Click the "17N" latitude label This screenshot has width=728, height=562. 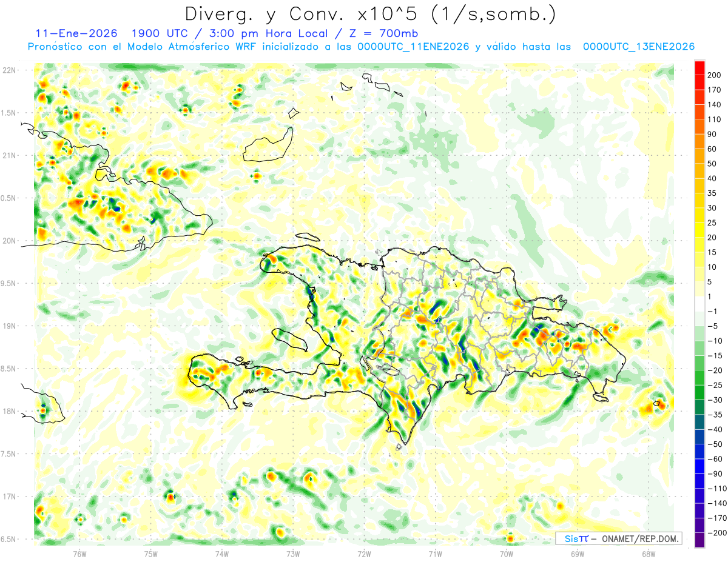[x=9, y=497]
